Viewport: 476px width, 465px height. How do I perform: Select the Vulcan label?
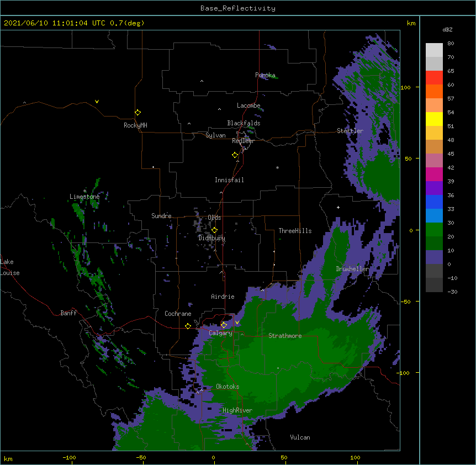tap(300, 437)
